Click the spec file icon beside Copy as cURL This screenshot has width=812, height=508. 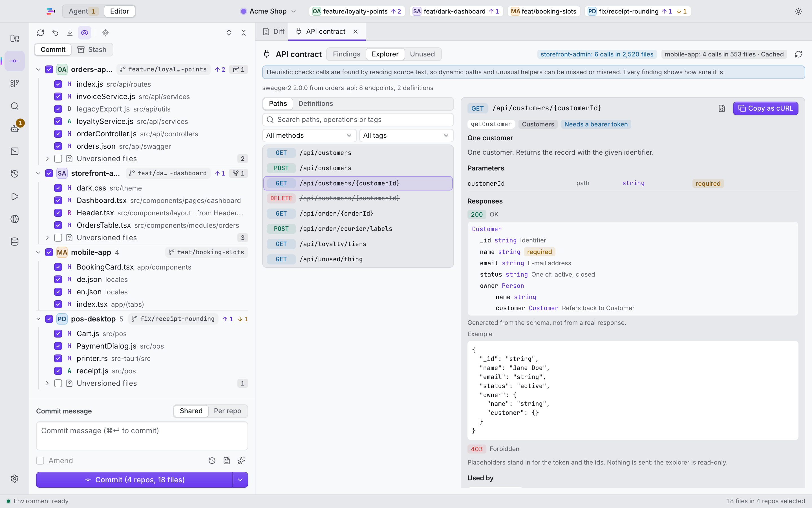722,108
